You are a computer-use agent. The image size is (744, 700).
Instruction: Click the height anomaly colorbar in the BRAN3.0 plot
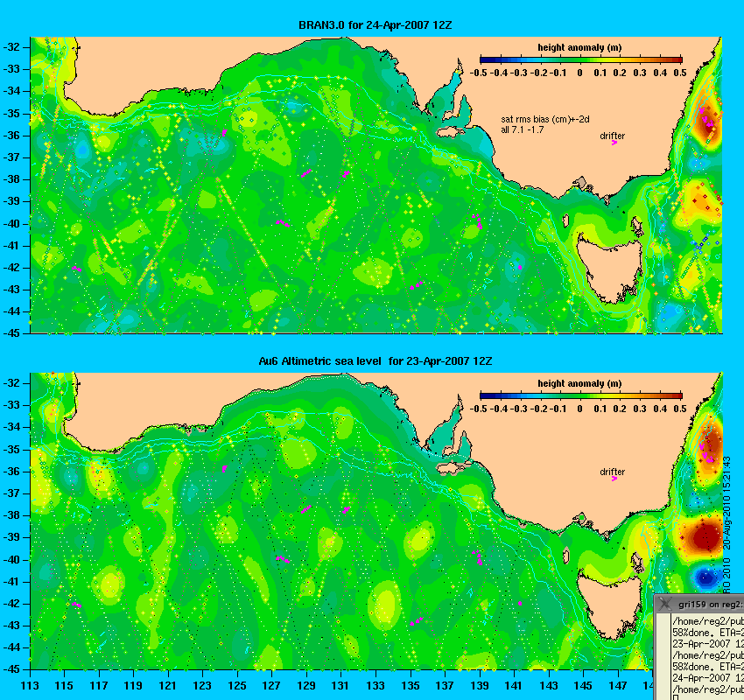click(x=581, y=59)
